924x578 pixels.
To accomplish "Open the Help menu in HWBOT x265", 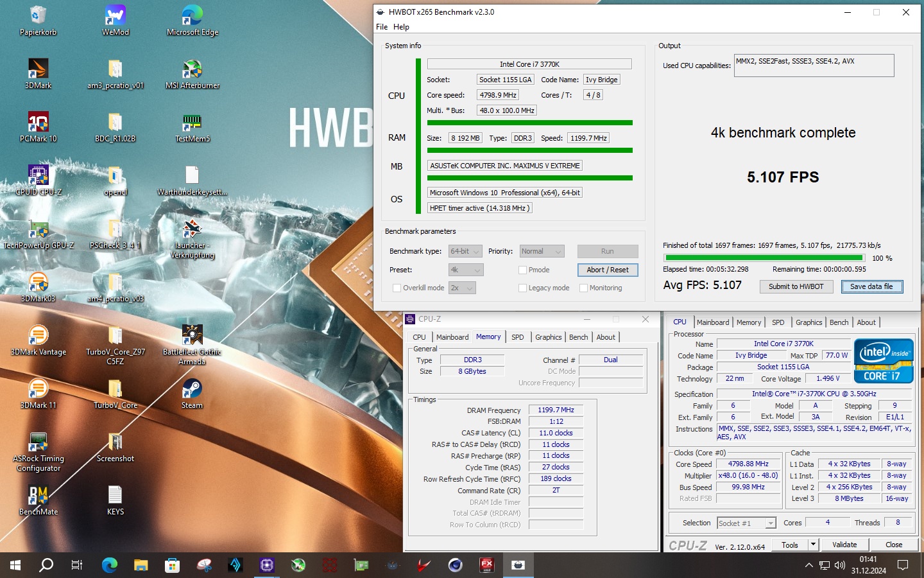I will click(x=401, y=27).
